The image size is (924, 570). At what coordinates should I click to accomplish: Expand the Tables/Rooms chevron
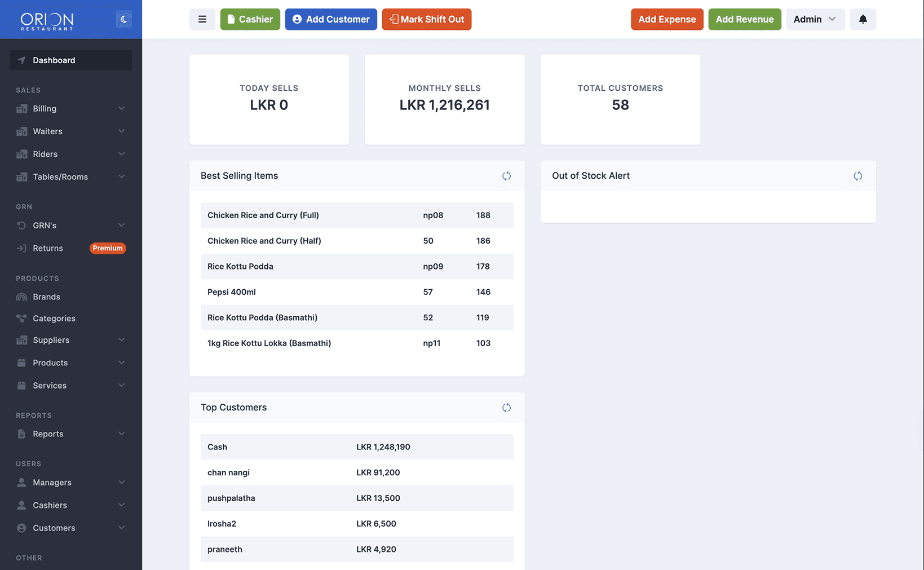tap(121, 176)
